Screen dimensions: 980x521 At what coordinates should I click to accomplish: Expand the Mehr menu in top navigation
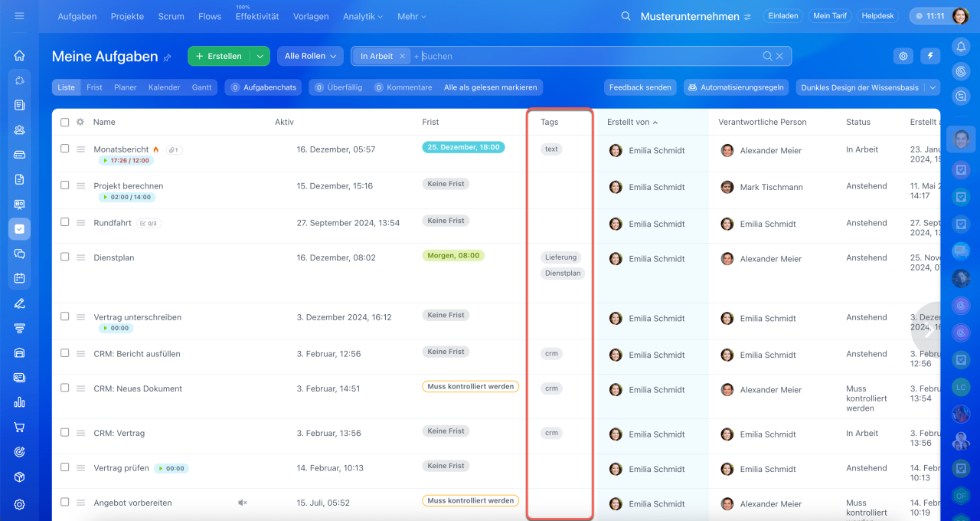click(x=412, y=16)
